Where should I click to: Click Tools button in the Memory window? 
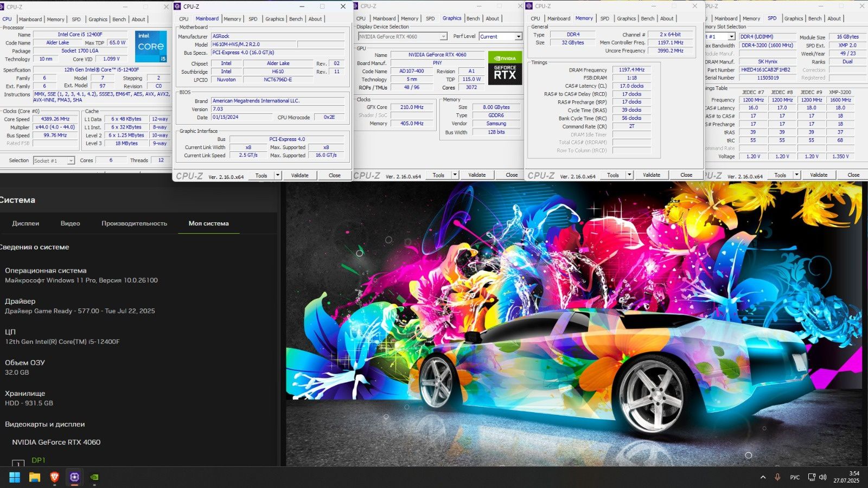tap(613, 175)
